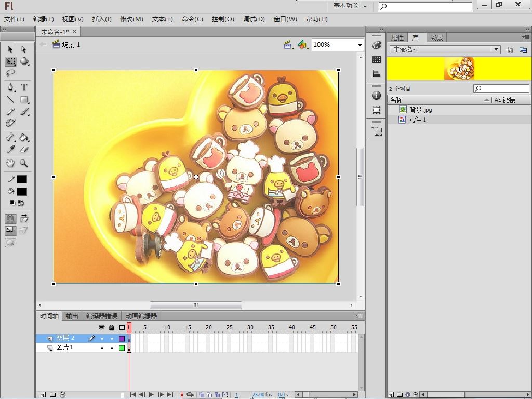The width and height of the screenshot is (532, 399).
Task: Open the Align panel icon
Action: (376, 74)
